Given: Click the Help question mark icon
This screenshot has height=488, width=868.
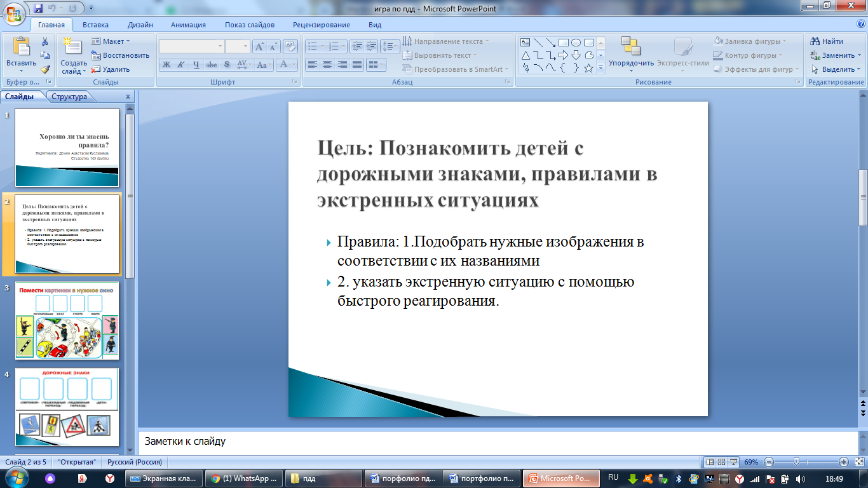Looking at the screenshot, I should (x=860, y=24).
